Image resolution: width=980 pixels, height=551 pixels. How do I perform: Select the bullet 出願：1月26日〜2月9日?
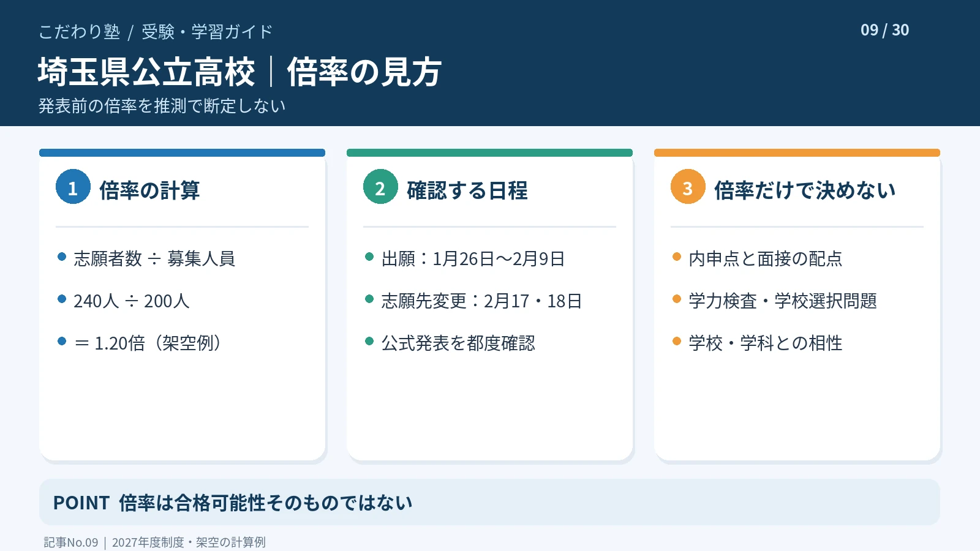[x=473, y=259]
